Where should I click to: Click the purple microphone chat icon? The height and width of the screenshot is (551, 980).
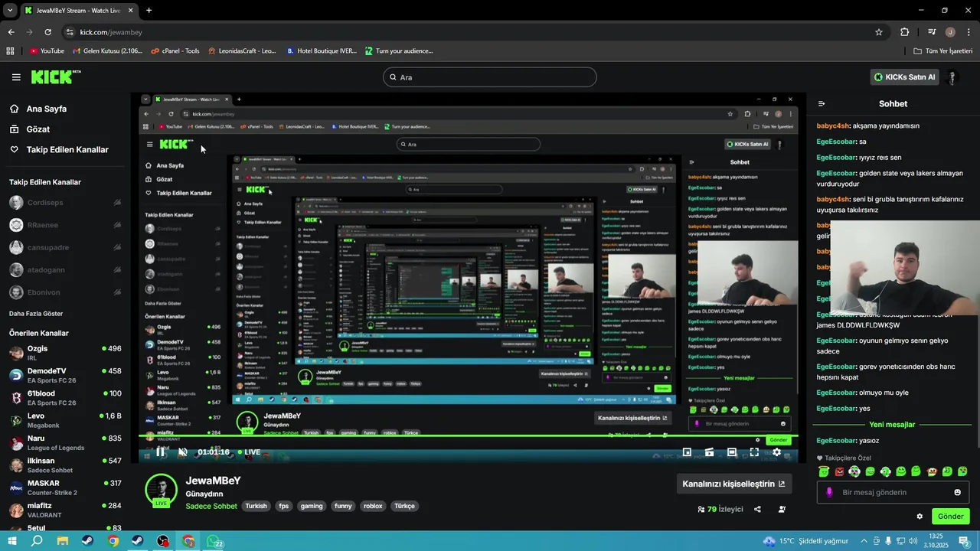pyautogui.click(x=829, y=492)
